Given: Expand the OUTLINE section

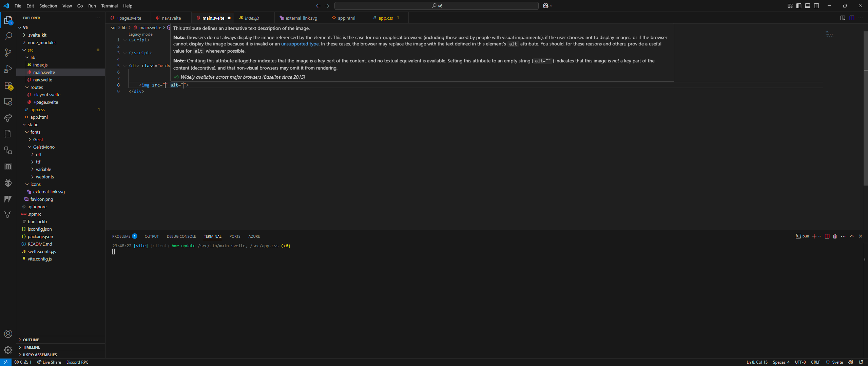Looking at the screenshot, I should click(x=31, y=340).
